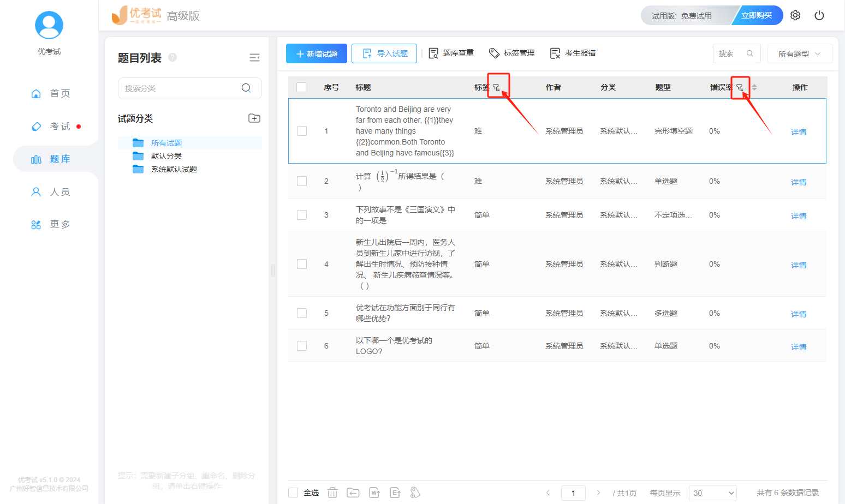Click the power logout icon
Screen dimensions: 845x504
tap(819, 15)
